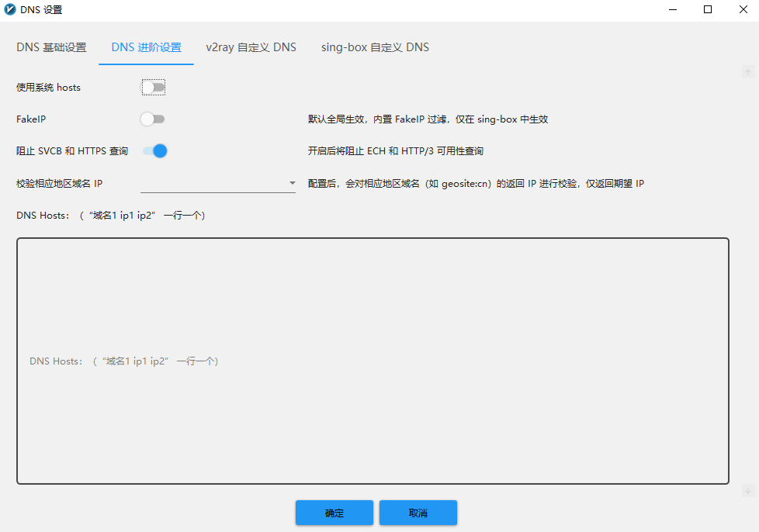Select an option from the empty combo box
This screenshot has height=532, width=759.
pyautogui.click(x=217, y=183)
